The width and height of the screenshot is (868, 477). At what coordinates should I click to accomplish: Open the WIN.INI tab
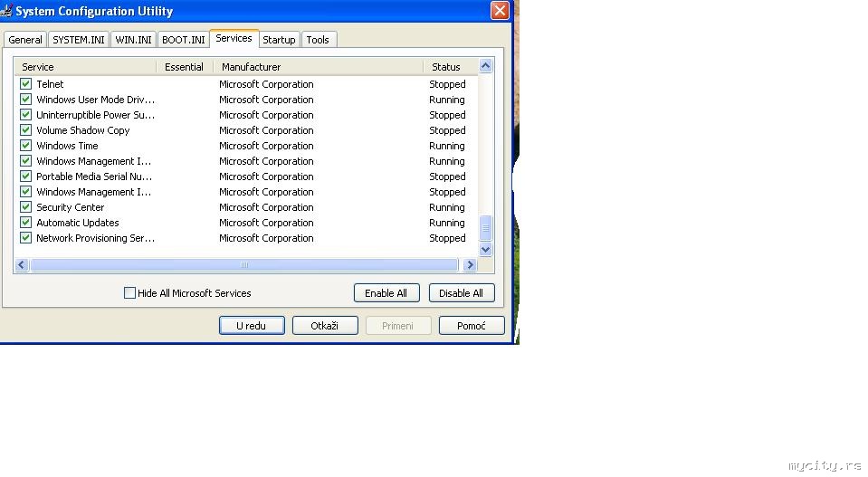pyautogui.click(x=133, y=40)
